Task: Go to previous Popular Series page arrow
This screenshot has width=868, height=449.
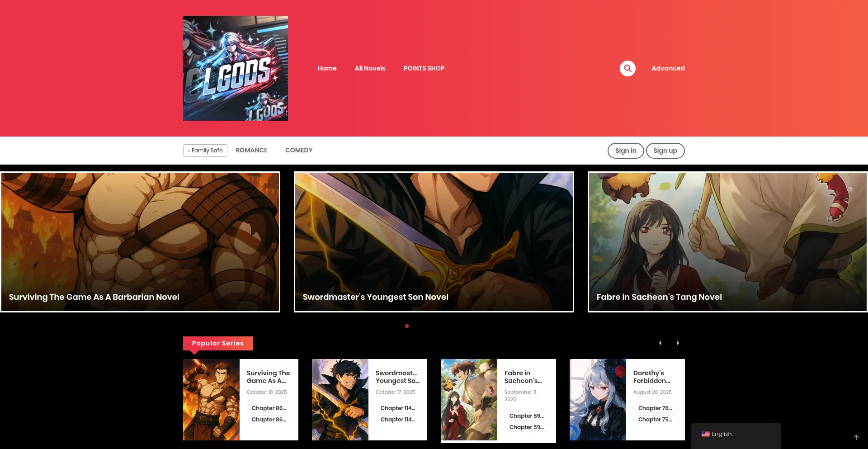Action: tap(660, 343)
